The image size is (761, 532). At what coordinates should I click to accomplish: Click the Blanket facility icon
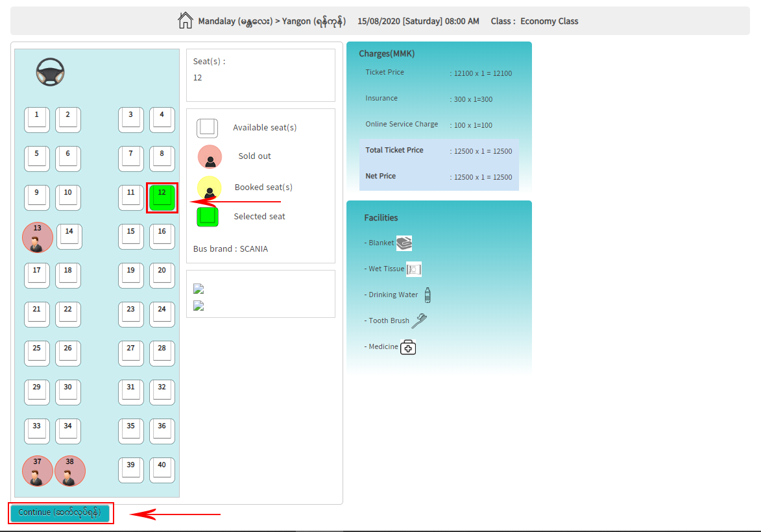[404, 243]
